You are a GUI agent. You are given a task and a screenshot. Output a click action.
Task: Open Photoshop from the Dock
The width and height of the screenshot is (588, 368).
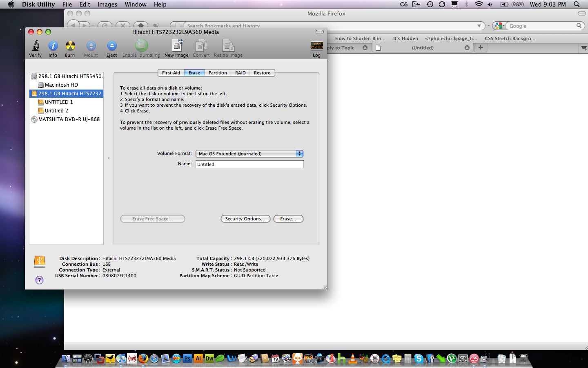click(x=187, y=359)
